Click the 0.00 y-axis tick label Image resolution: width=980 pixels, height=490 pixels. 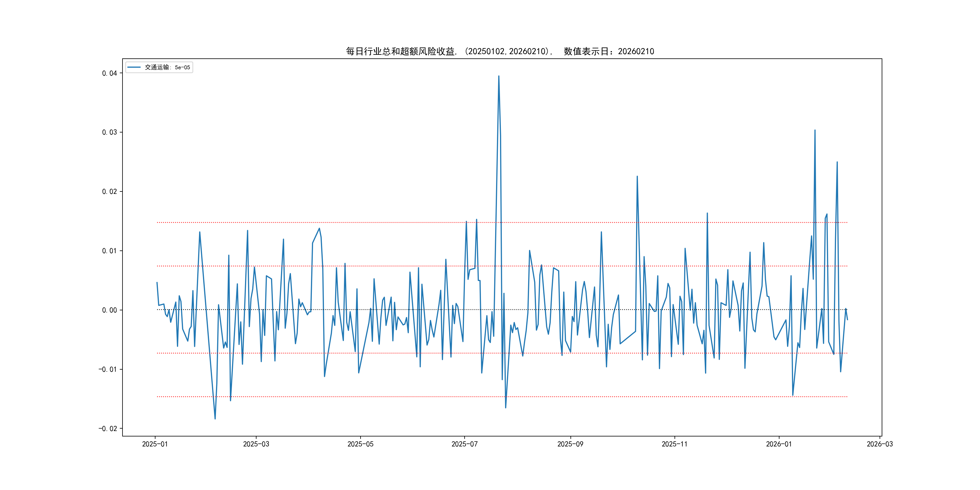coord(109,310)
